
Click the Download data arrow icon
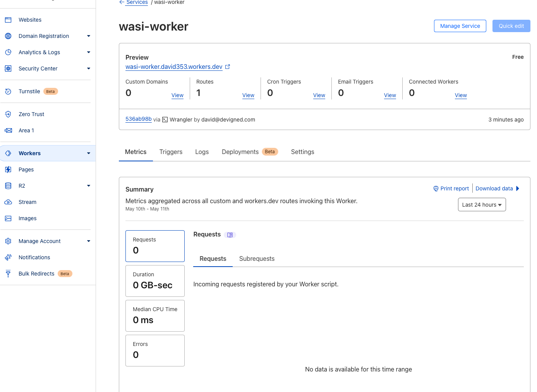(x=518, y=188)
